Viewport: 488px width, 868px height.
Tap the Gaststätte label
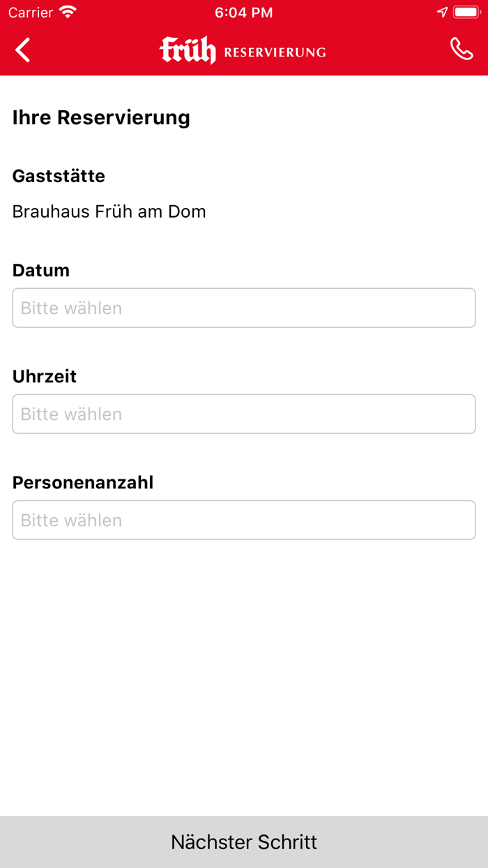58,176
